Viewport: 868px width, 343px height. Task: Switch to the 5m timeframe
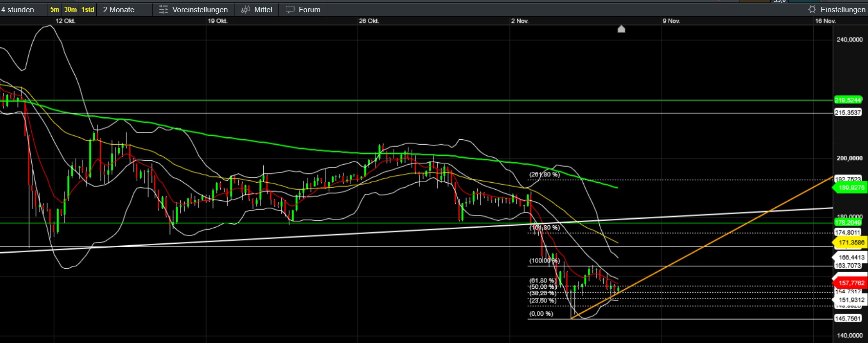point(55,9)
